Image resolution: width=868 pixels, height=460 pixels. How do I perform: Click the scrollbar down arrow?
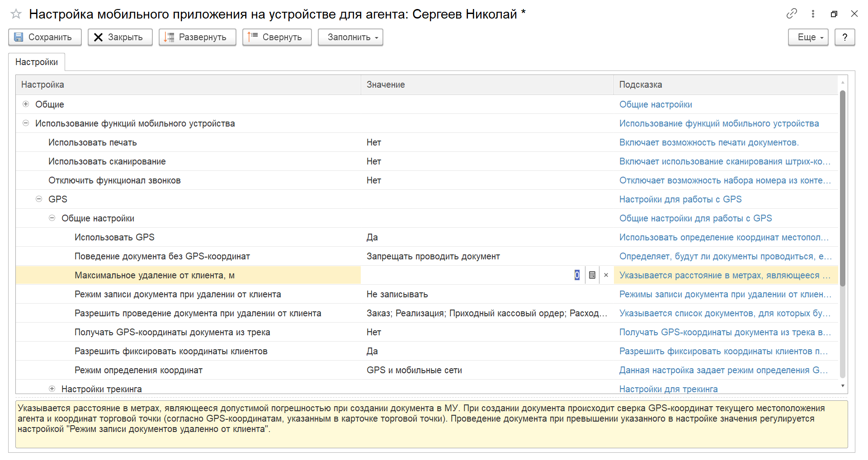(842, 386)
